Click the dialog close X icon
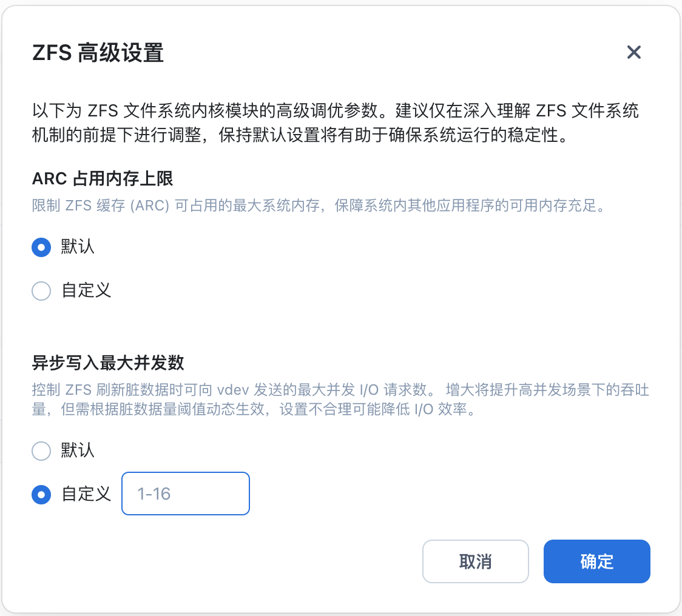 [x=634, y=52]
